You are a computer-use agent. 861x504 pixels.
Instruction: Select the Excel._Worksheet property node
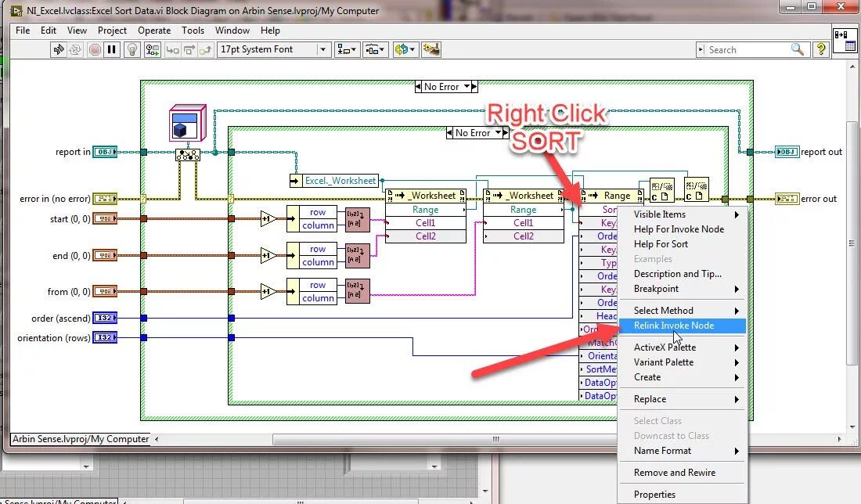tap(334, 181)
